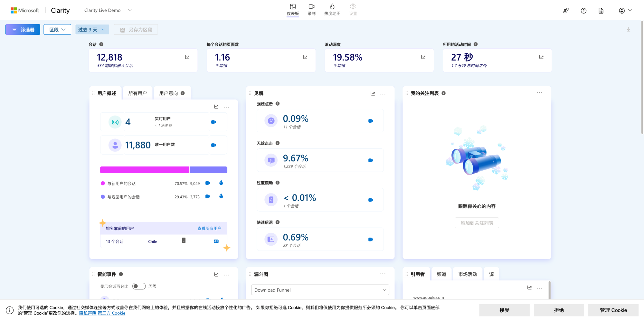644x321 pixels.
Task: Open the 热度地图 (Heatmaps) view
Action: point(332,9)
